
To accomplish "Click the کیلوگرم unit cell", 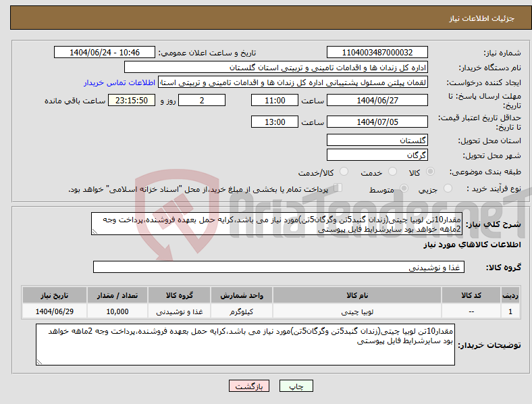I will pyautogui.click(x=242, y=311).
